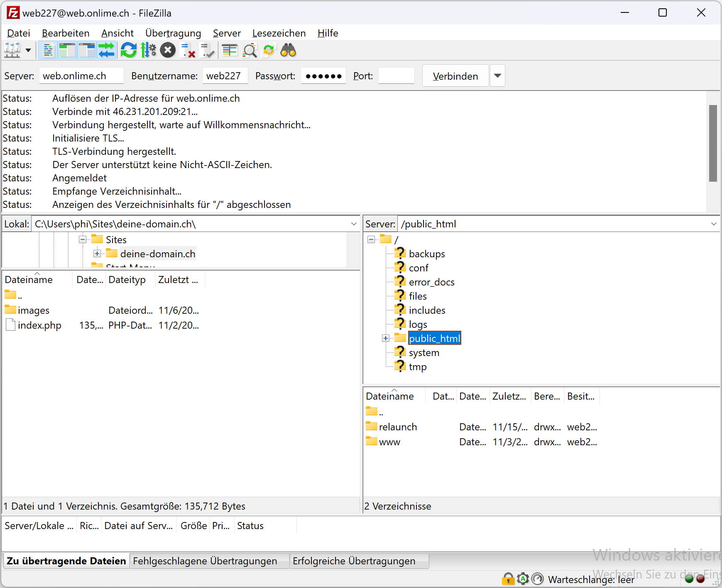The image size is (722, 588).
Task: Toggle the local directory tree display
Action: point(67,51)
